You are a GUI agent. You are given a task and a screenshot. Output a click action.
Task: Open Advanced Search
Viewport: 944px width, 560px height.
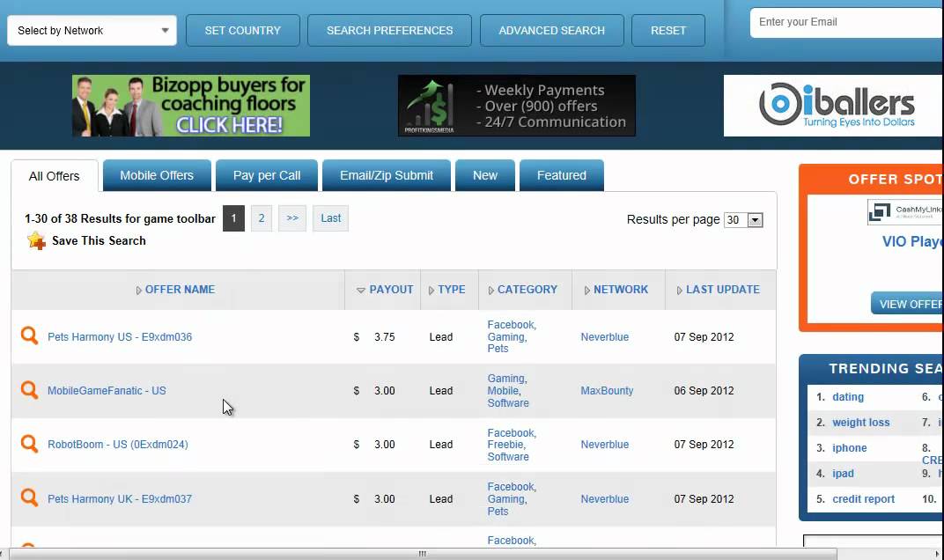pyautogui.click(x=551, y=30)
